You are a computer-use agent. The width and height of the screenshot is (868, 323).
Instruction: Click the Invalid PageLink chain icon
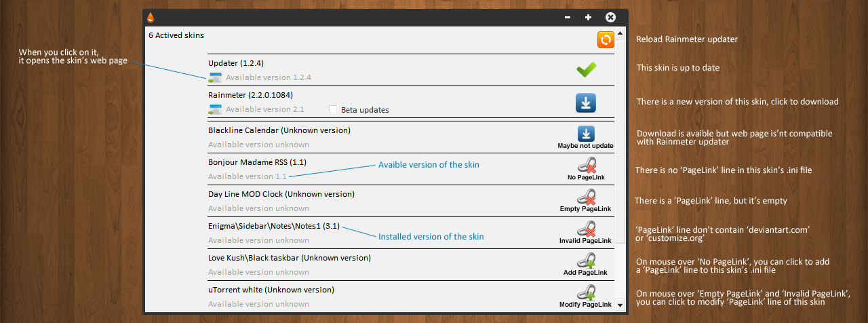(x=586, y=229)
